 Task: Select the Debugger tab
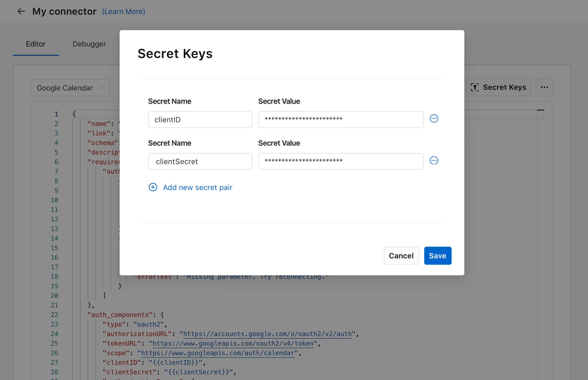point(89,43)
